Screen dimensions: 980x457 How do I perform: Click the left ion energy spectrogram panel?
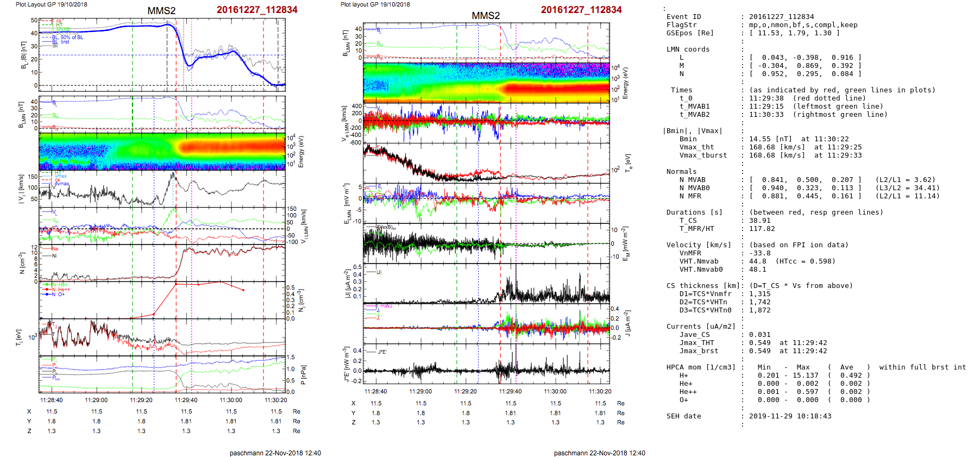coord(162,152)
